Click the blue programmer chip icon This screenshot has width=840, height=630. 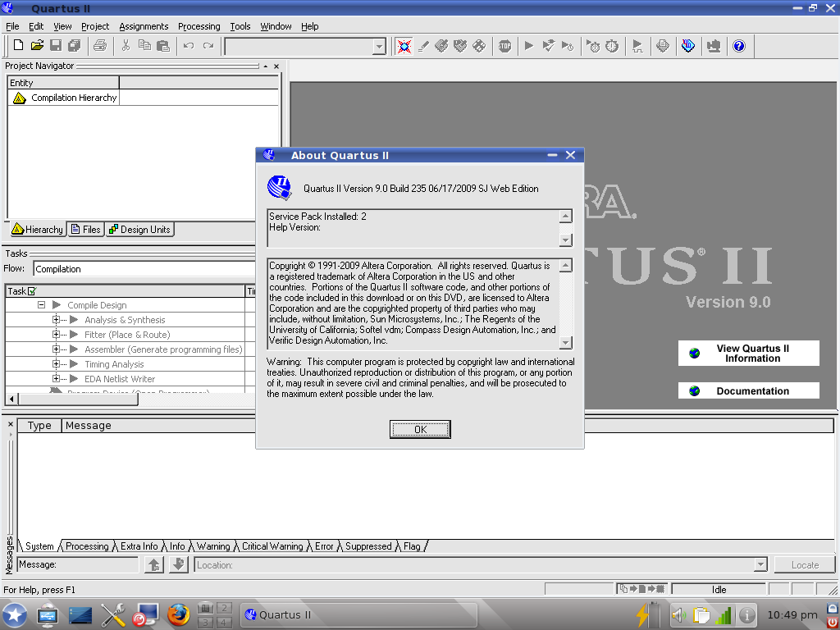(x=688, y=46)
